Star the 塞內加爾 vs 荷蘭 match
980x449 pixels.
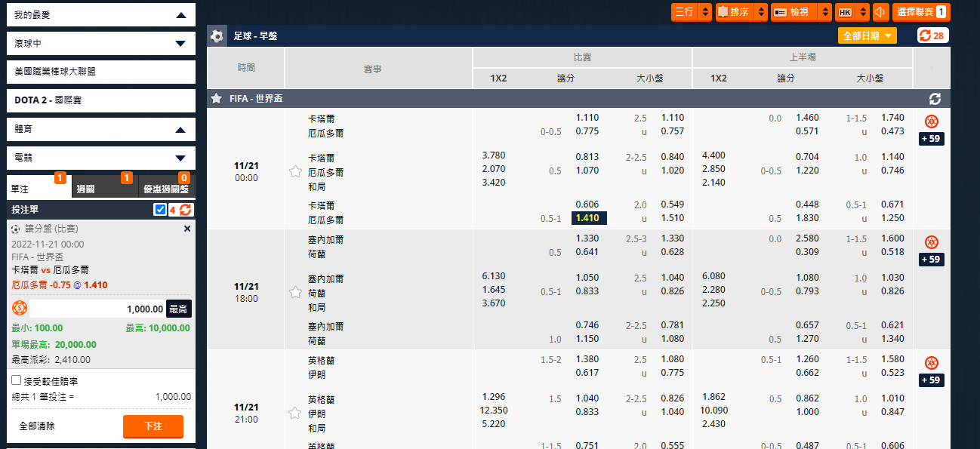(295, 292)
